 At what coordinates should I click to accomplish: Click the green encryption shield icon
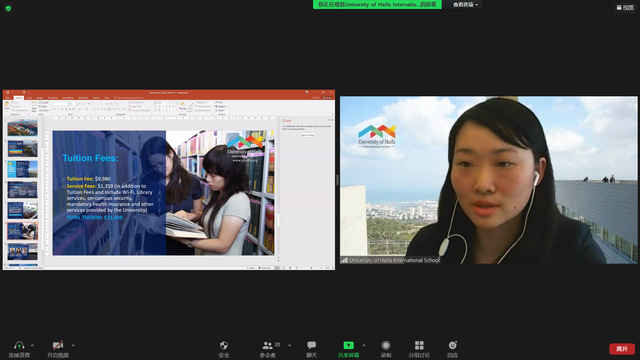9,8
